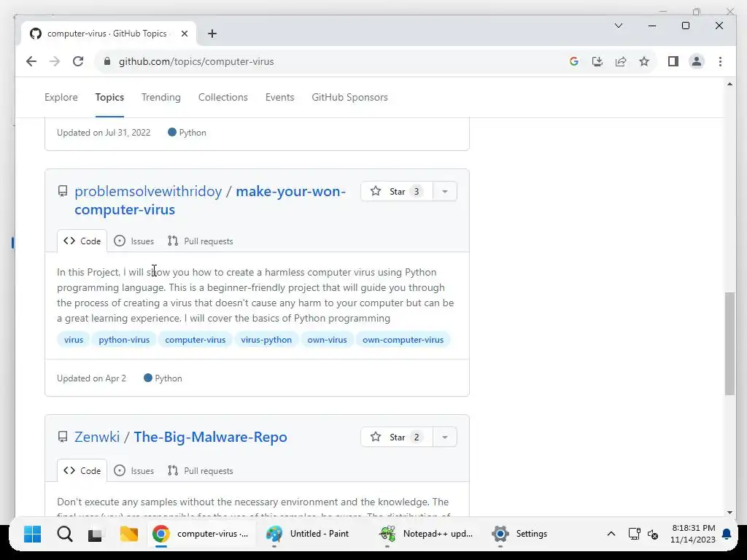Switch to Settings from taskbar

pos(520,534)
